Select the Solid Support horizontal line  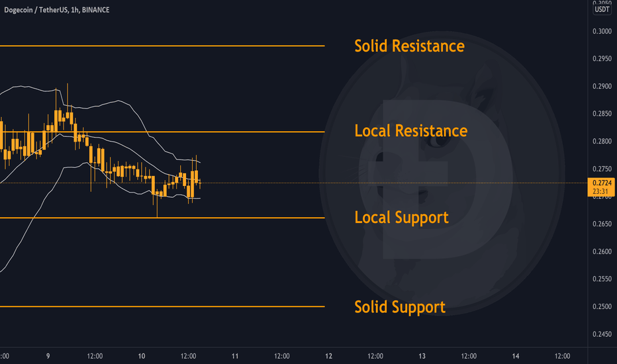click(162, 306)
